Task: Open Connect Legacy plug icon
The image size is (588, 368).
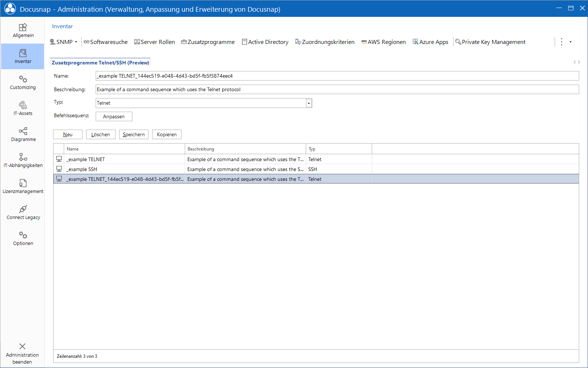Action: [x=23, y=209]
